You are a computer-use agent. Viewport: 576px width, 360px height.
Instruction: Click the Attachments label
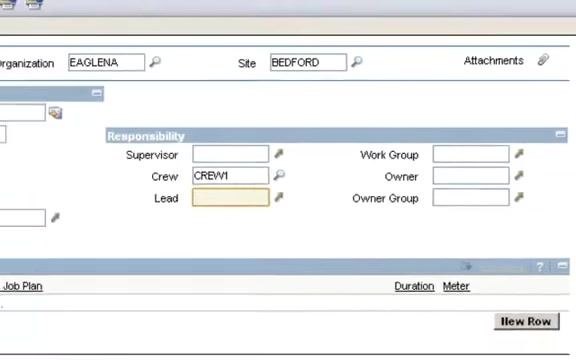point(493,60)
